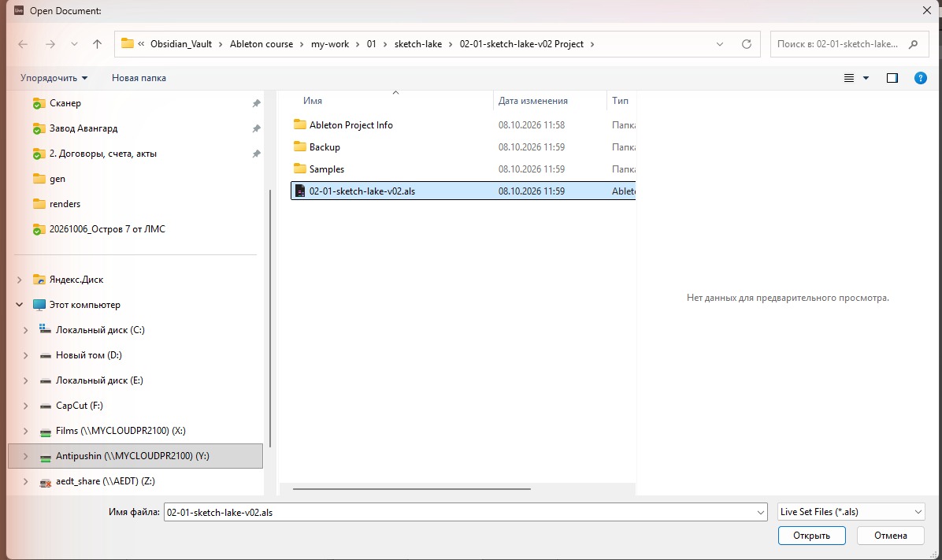Viewport: 942px width, 560px height.
Task: Sort by Дата изменения column header
Action: 533,100
